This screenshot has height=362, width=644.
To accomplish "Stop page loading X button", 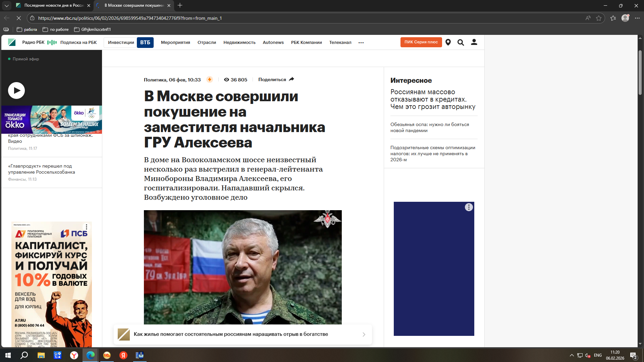I will (x=19, y=18).
